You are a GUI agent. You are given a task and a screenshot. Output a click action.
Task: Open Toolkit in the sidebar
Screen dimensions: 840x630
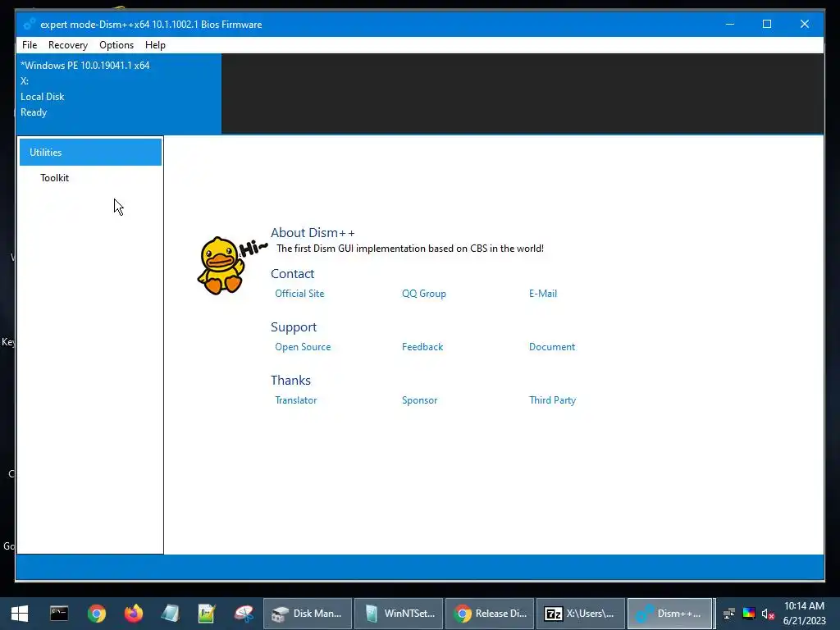click(x=55, y=178)
